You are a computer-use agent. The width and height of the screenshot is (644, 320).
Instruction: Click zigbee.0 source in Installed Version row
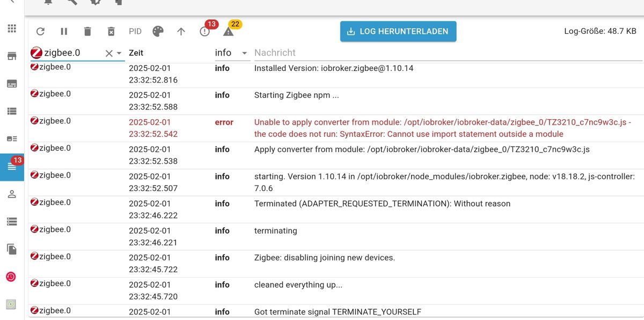[x=51, y=67]
